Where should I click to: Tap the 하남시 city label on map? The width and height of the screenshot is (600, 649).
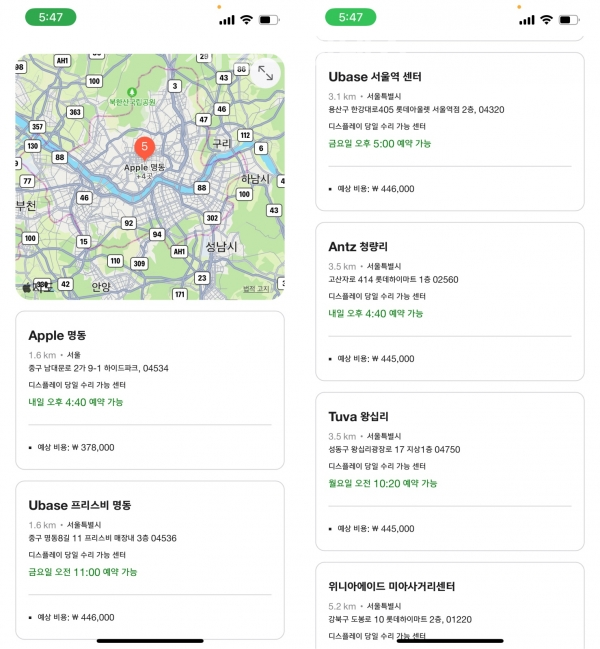pos(255,179)
